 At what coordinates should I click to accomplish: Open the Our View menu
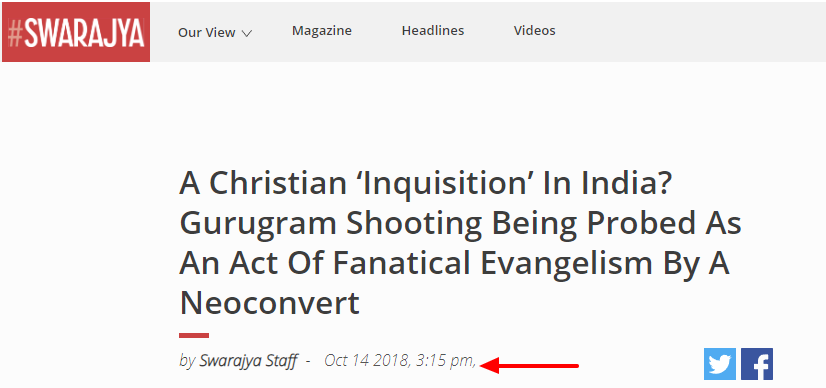point(215,33)
